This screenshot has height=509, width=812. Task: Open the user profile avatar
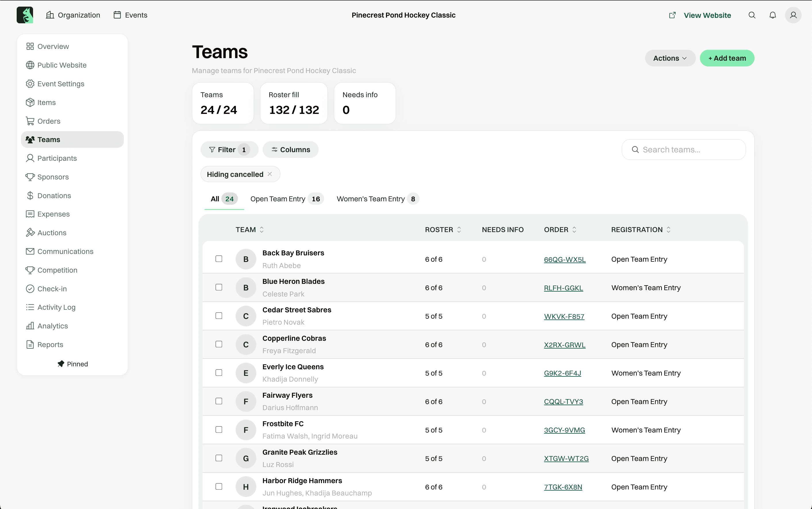coord(793,15)
